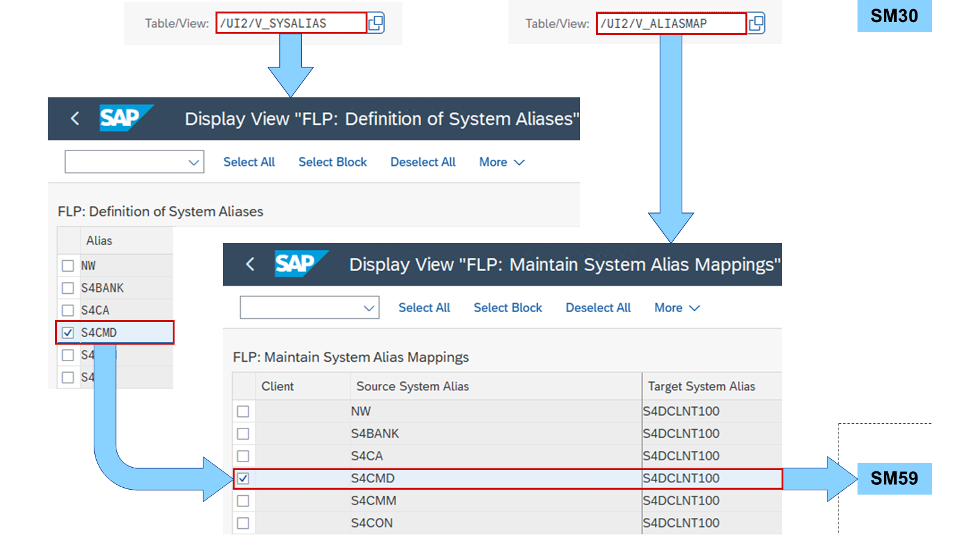The height and width of the screenshot is (535, 980).
Task: Click Deselect All in Alias Mappings view
Action: point(598,308)
